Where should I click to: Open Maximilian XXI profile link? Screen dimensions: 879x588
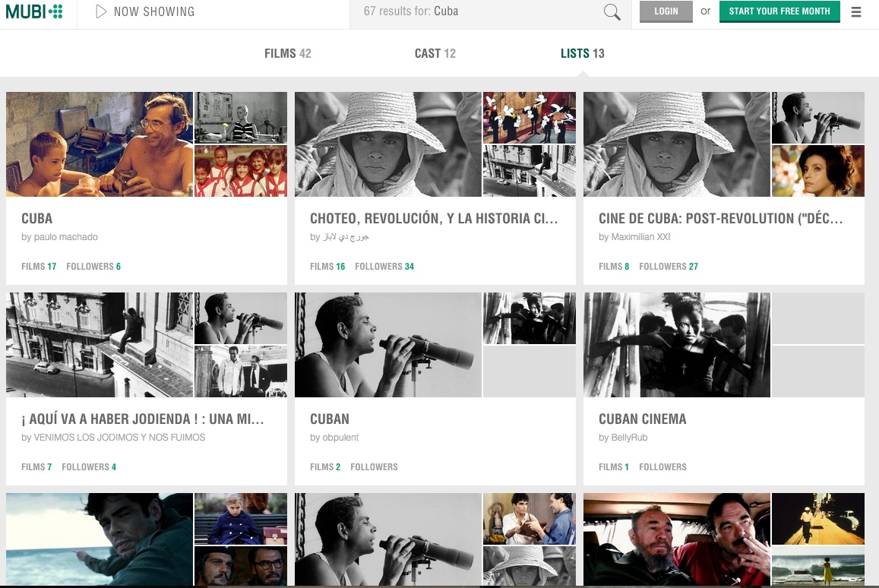640,237
